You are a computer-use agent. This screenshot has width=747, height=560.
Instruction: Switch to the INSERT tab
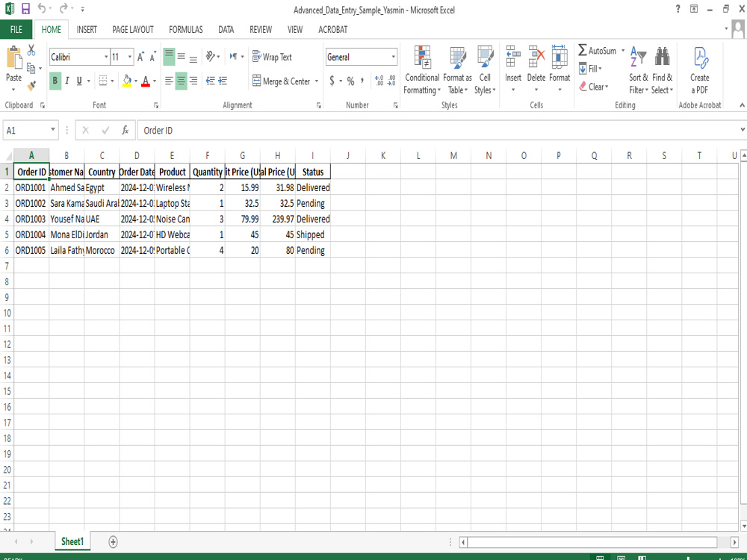click(87, 30)
